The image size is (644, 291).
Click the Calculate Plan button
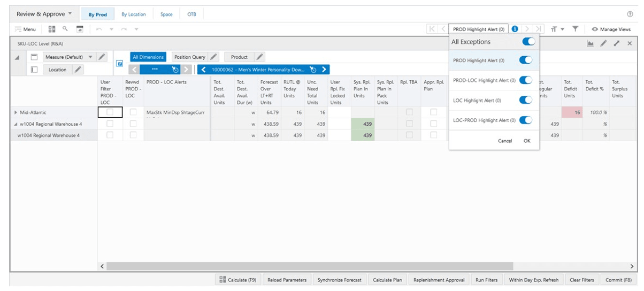(x=387, y=280)
